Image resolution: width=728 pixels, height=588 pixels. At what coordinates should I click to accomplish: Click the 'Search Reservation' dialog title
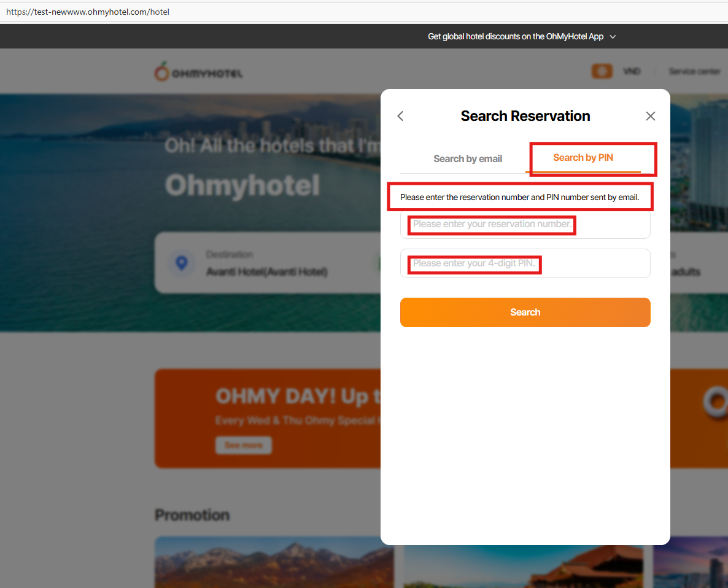(525, 116)
